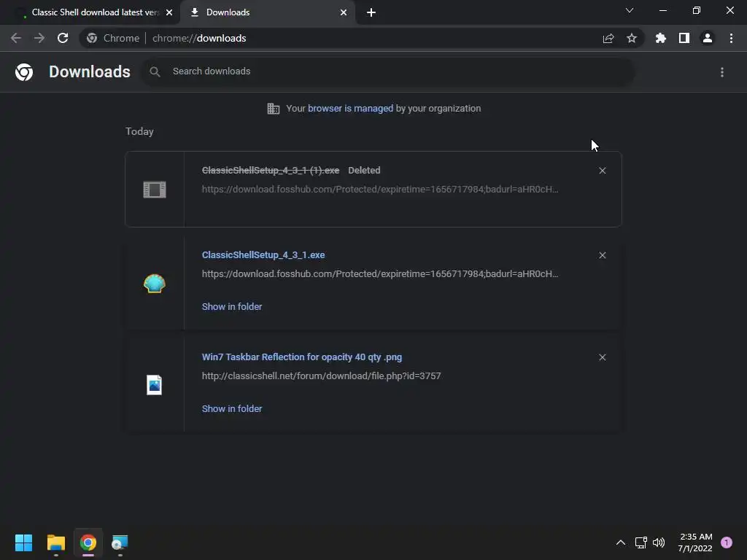The width and height of the screenshot is (747, 560).
Task: Click the managed organization building icon
Action: coord(274,109)
